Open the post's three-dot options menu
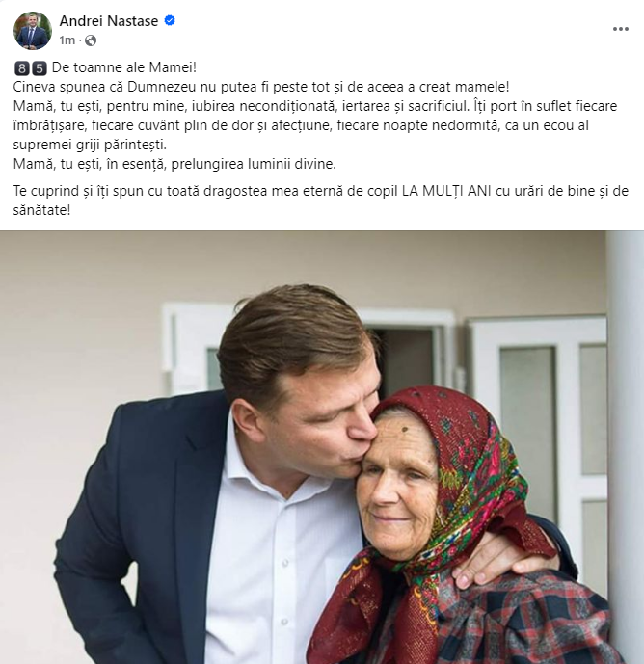The width and height of the screenshot is (644, 664). point(620,29)
